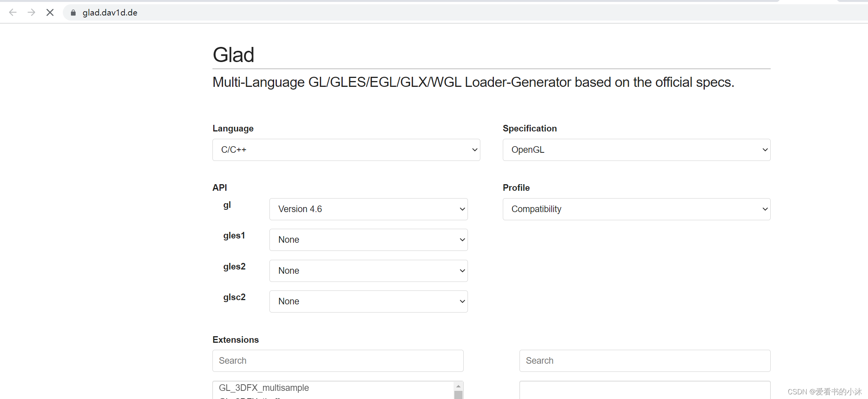Click the Specification label
This screenshot has width=868, height=399.
pyautogui.click(x=530, y=128)
